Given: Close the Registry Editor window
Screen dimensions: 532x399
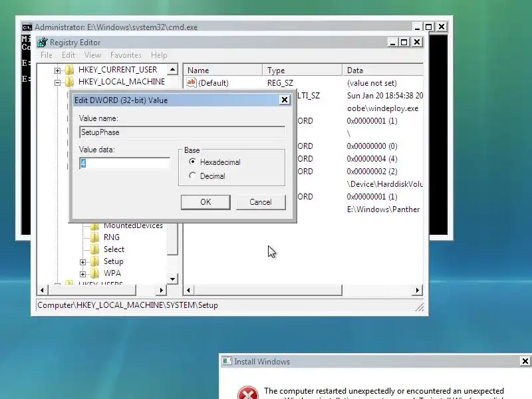Looking at the screenshot, I should 417,43.
